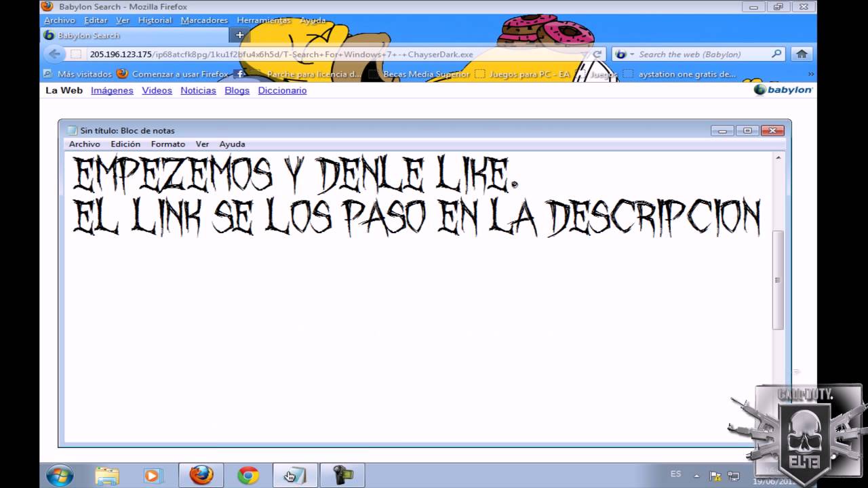
Task: Open Firefox Editar menu
Action: pyautogui.click(x=96, y=20)
